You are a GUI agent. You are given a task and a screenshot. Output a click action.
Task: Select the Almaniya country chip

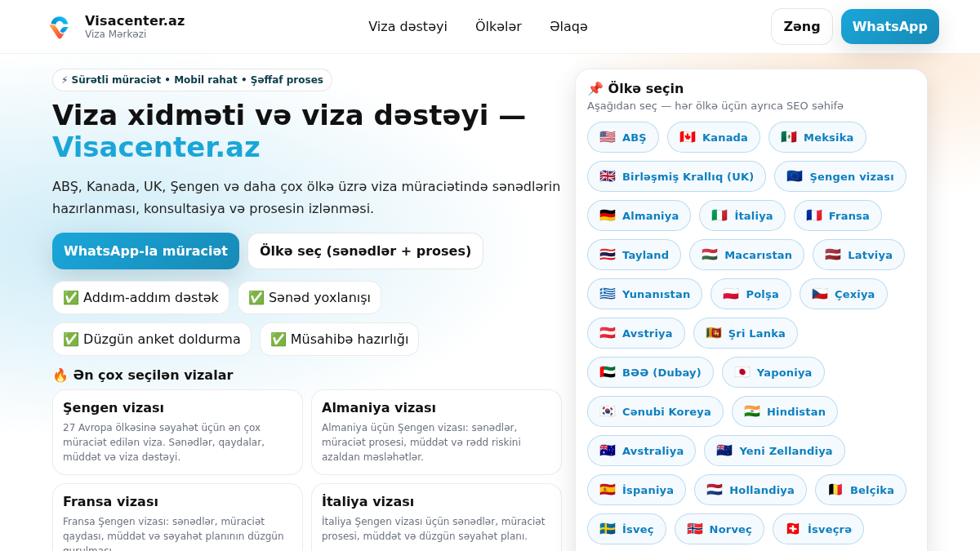point(639,216)
